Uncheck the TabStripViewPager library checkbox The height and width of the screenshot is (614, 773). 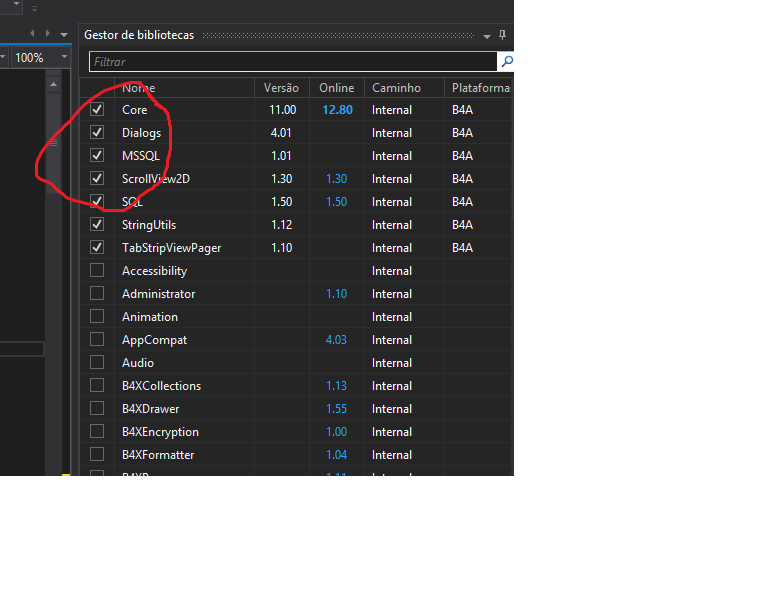click(x=97, y=247)
